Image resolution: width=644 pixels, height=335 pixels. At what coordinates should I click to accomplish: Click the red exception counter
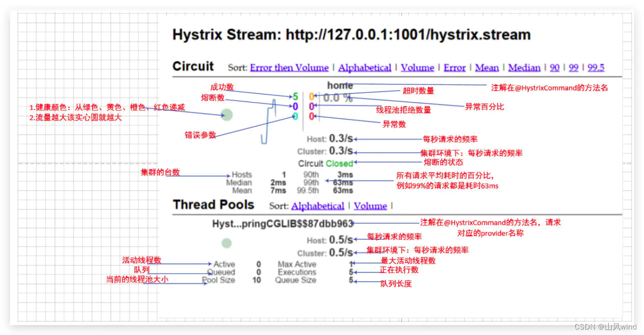point(311,116)
